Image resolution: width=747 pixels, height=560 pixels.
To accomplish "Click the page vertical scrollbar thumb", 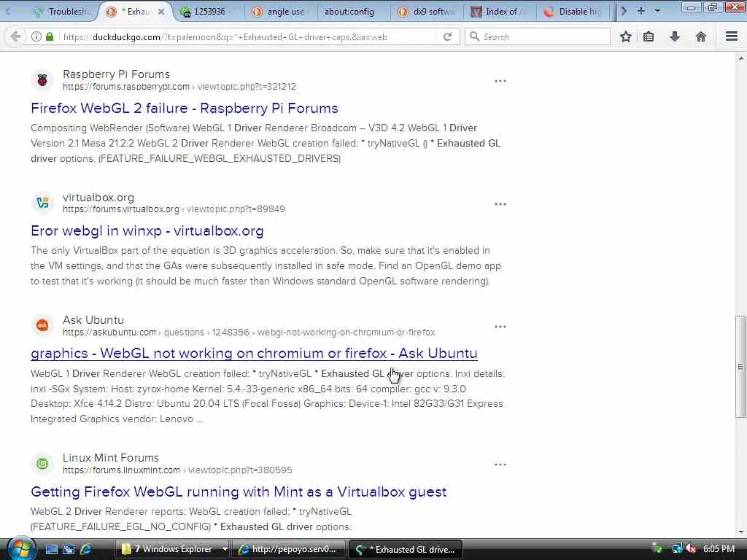I will (740, 367).
